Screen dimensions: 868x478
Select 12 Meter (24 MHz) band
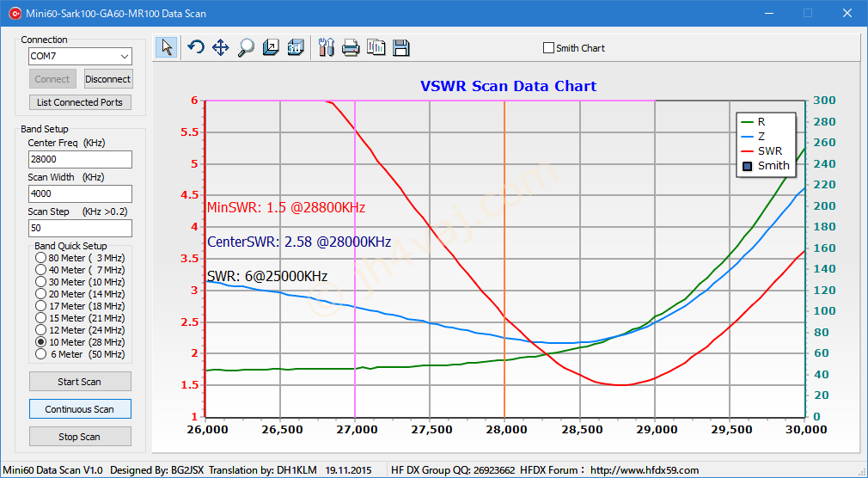coord(40,330)
